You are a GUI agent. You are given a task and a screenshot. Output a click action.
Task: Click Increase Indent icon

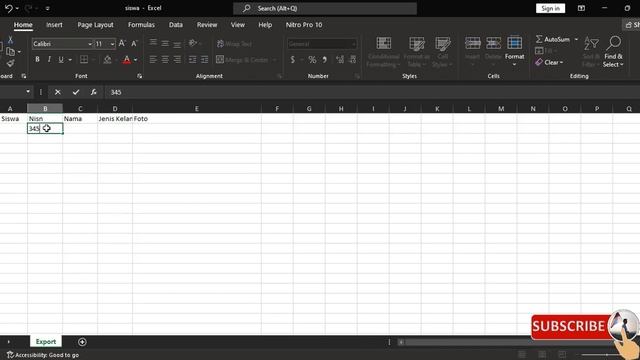click(x=204, y=60)
